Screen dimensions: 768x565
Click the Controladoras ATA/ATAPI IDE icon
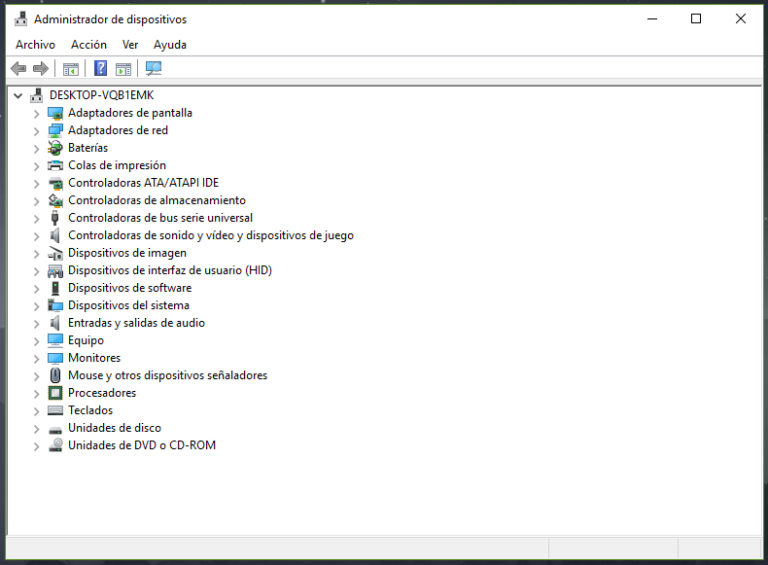click(55, 183)
